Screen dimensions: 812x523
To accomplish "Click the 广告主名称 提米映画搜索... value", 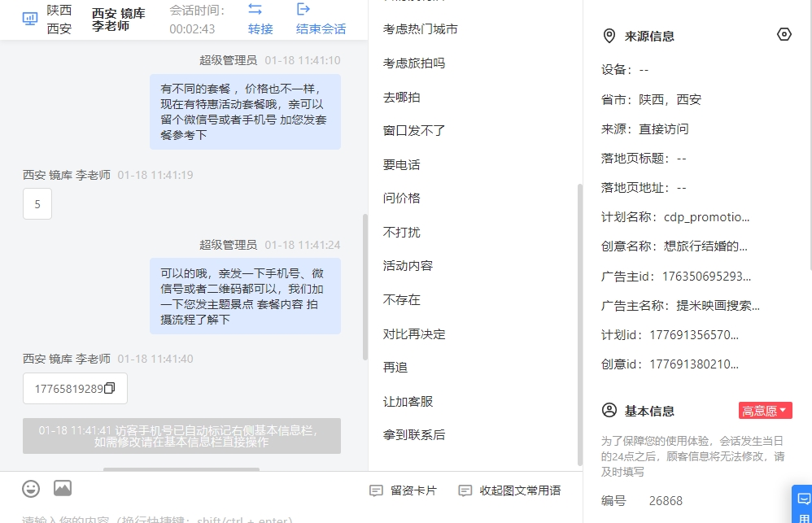I will point(718,306).
